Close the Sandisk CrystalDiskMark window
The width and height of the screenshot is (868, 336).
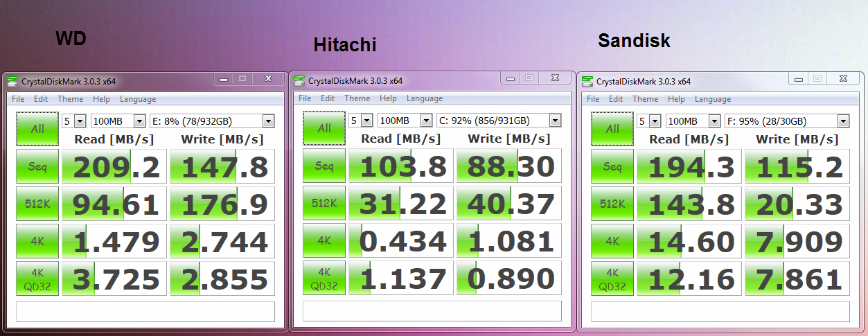(x=843, y=78)
